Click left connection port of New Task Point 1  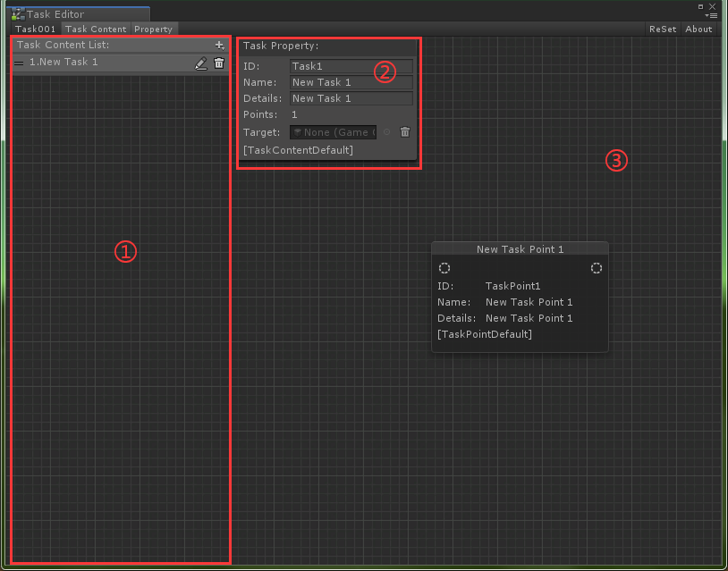(444, 268)
